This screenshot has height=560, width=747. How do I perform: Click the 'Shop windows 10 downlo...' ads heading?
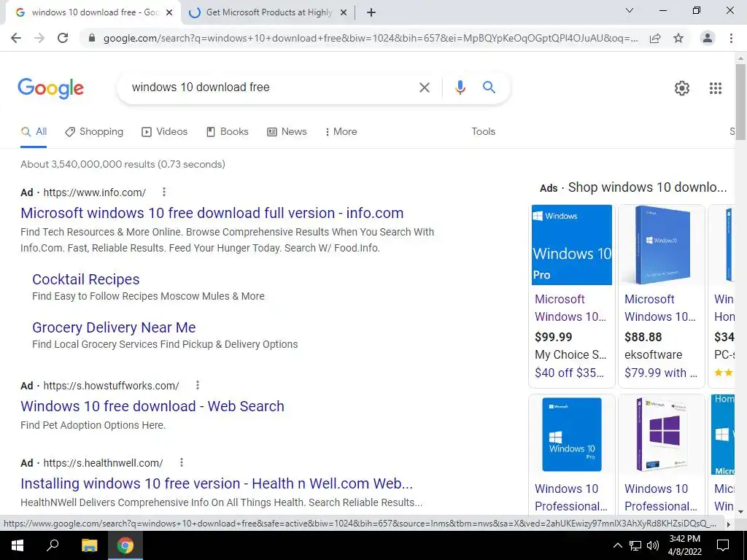pyautogui.click(x=648, y=187)
